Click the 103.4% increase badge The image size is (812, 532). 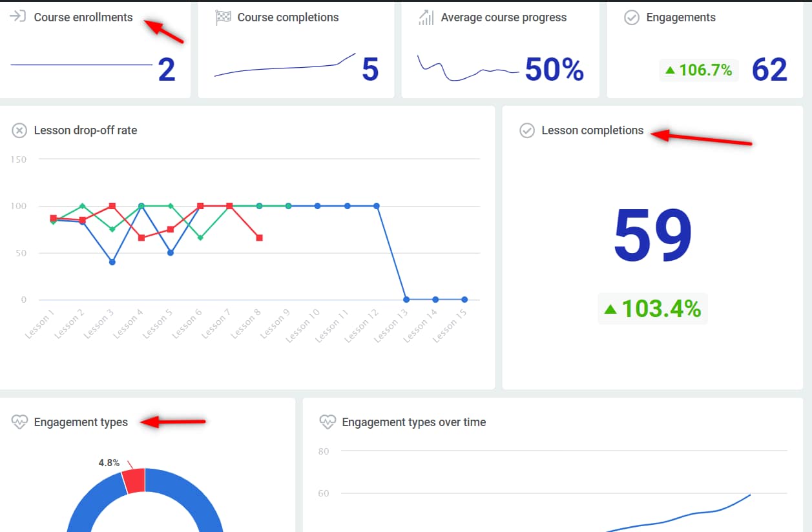pyautogui.click(x=652, y=309)
